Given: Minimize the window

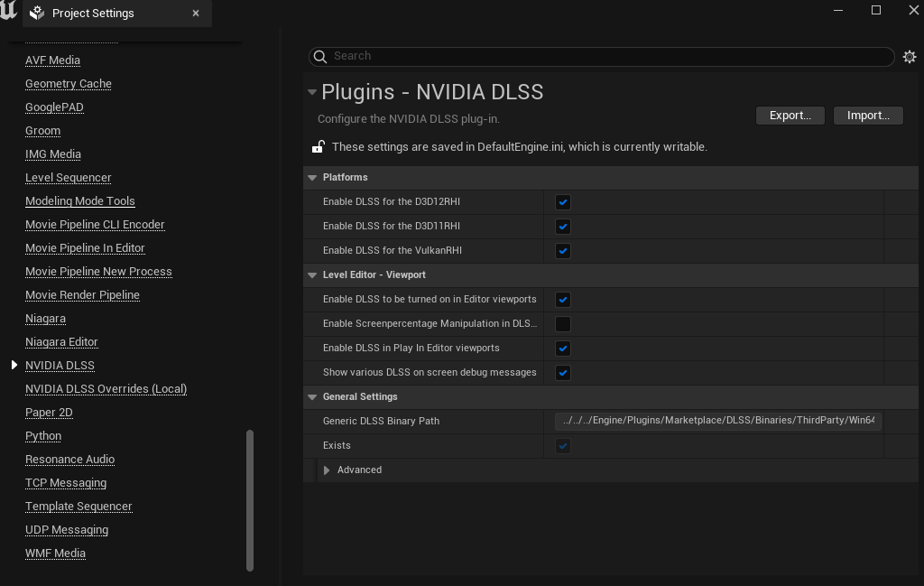Looking at the screenshot, I should pyautogui.click(x=838, y=10).
